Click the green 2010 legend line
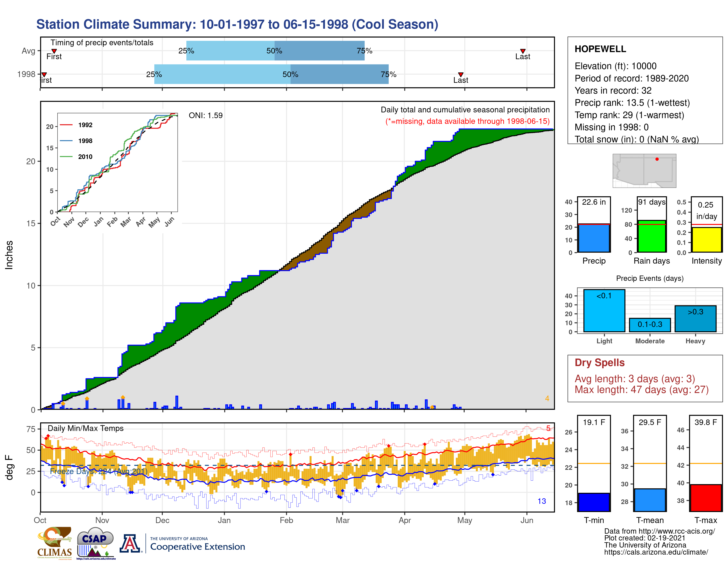Image resolution: width=728 pixels, height=563 pixels. click(x=66, y=157)
